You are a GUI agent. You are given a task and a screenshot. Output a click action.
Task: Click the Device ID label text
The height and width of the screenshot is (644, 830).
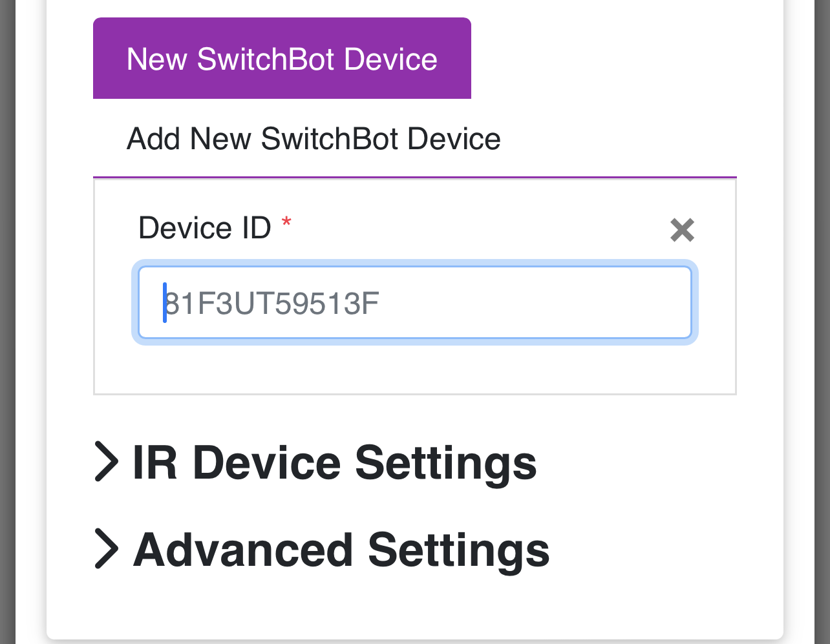(205, 227)
